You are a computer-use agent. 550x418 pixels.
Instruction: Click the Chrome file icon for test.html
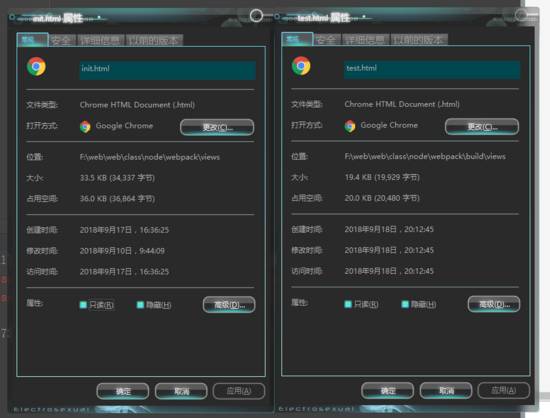(301, 66)
